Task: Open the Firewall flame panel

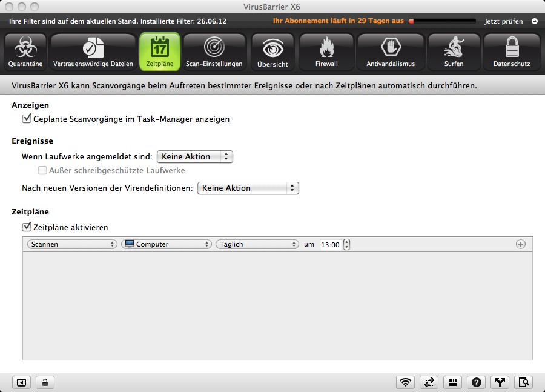Action: pyautogui.click(x=326, y=52)
